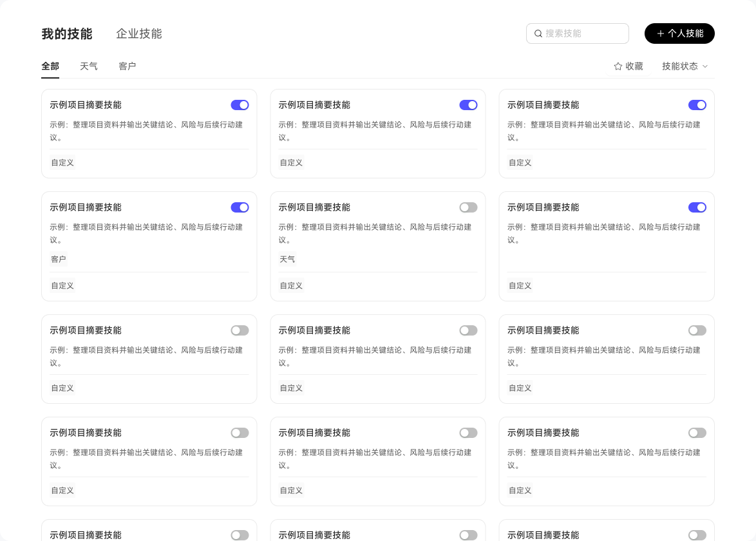Viewport: 756px width, 541px height.
Task: Switch to the 企业技能 tab
Action: 139,33
